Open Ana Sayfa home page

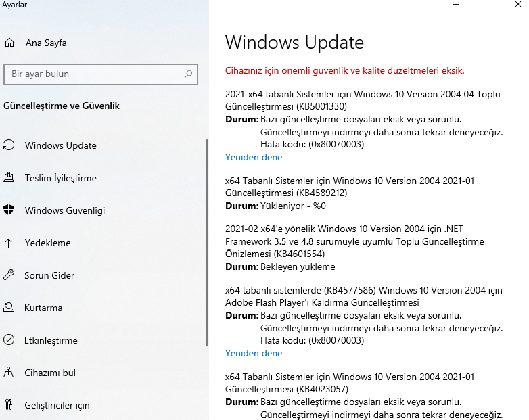point(46,43)
